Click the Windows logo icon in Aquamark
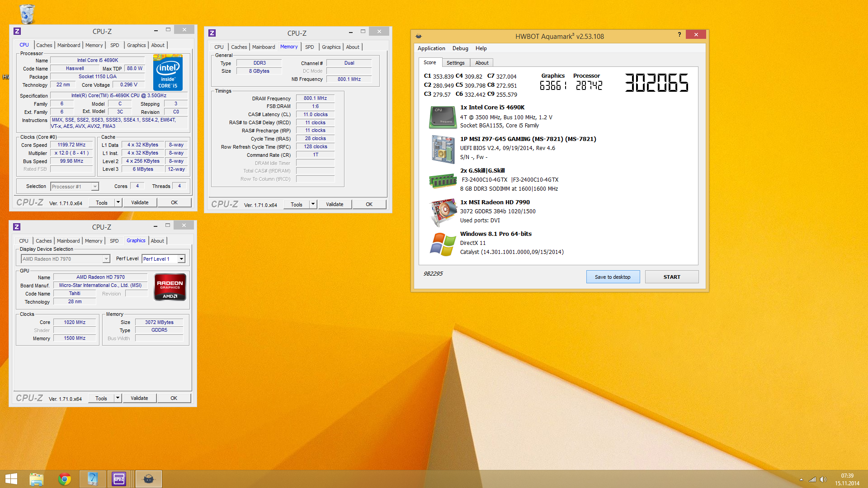868x488 pixels. [x=443, y=244]
